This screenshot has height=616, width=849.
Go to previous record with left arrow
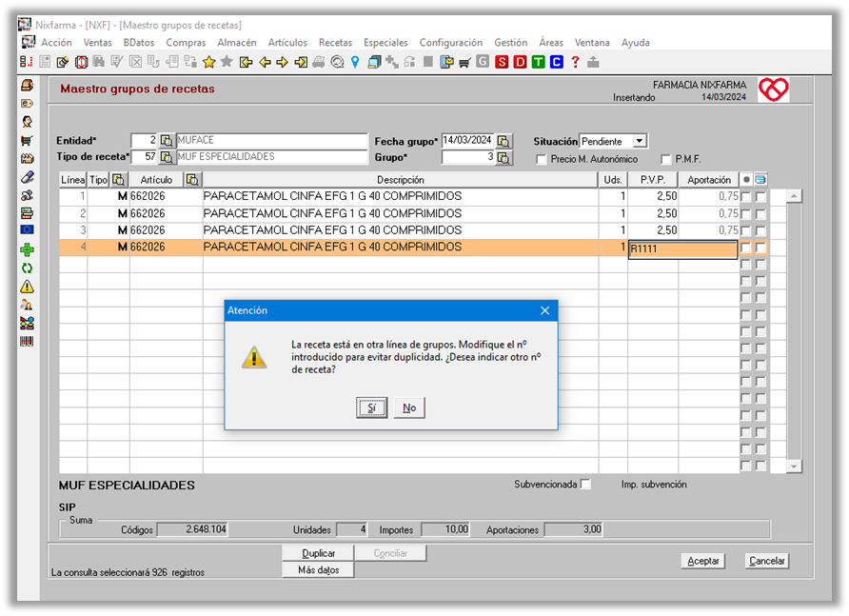point(265,62)
